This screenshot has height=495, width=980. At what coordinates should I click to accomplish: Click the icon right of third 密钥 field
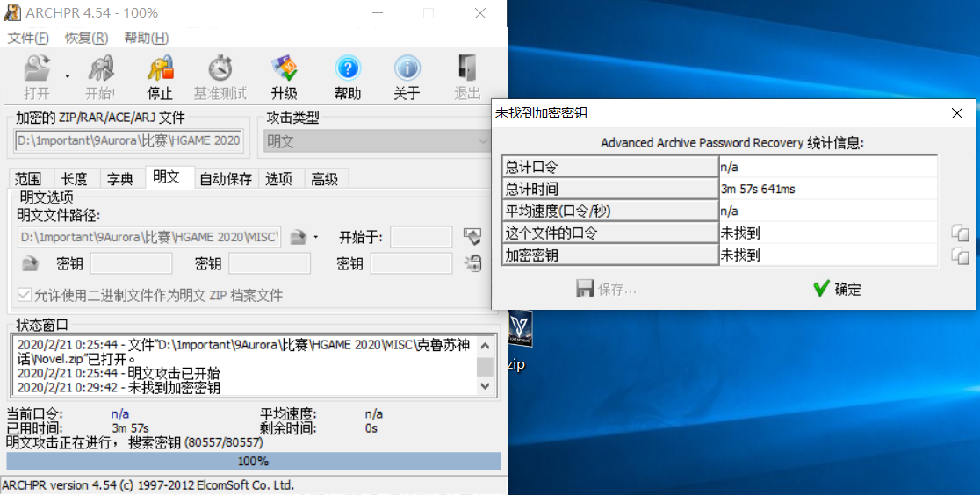point(472,263)
